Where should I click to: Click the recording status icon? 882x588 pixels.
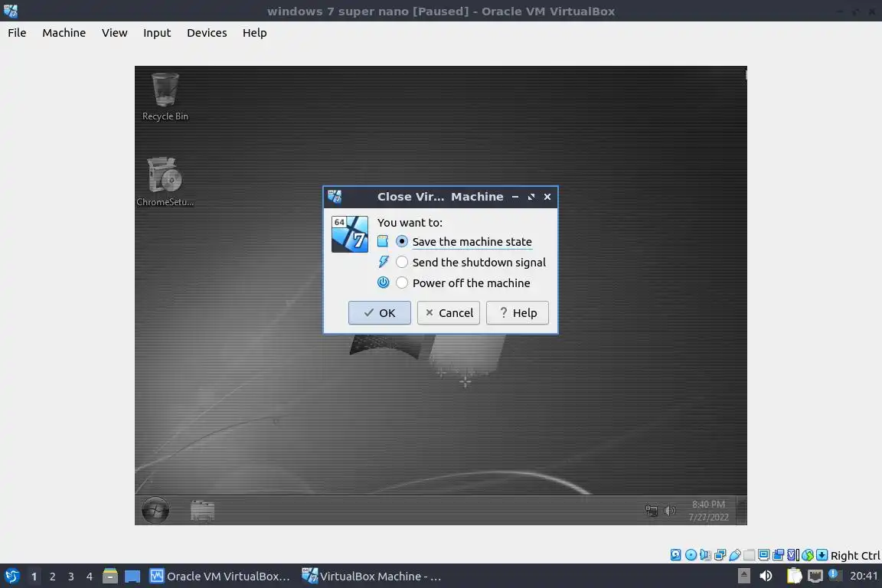tap(778, 555)
